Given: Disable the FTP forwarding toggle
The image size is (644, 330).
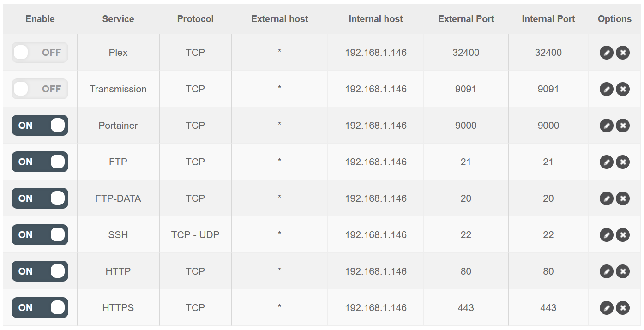Looking at the screenshot, I should tap(40, 162).
